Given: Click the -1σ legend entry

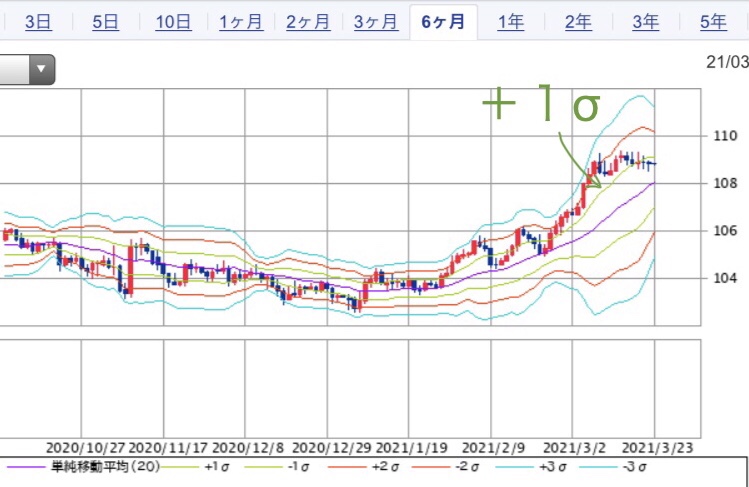Looking at the screenshot, I should pos(300,467).
